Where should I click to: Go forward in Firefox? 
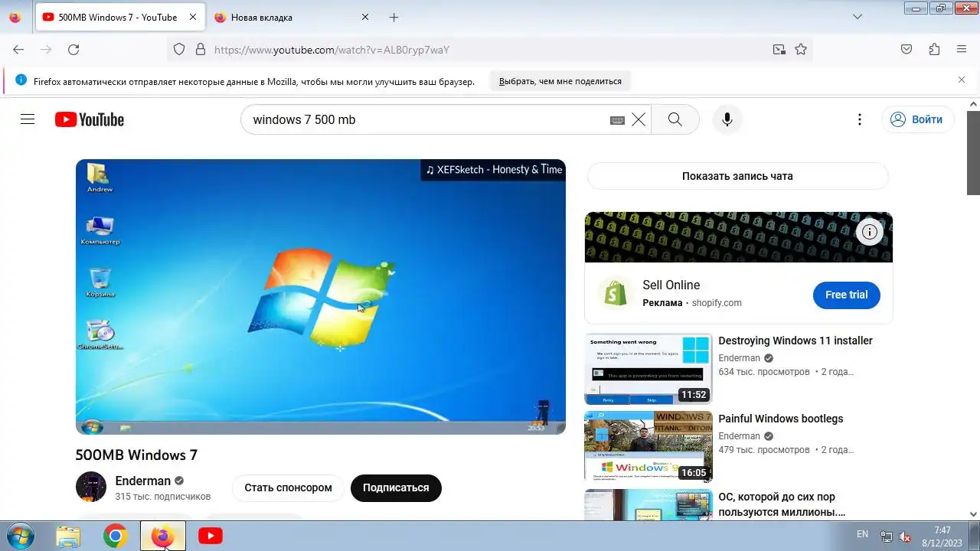click(46, 50)
